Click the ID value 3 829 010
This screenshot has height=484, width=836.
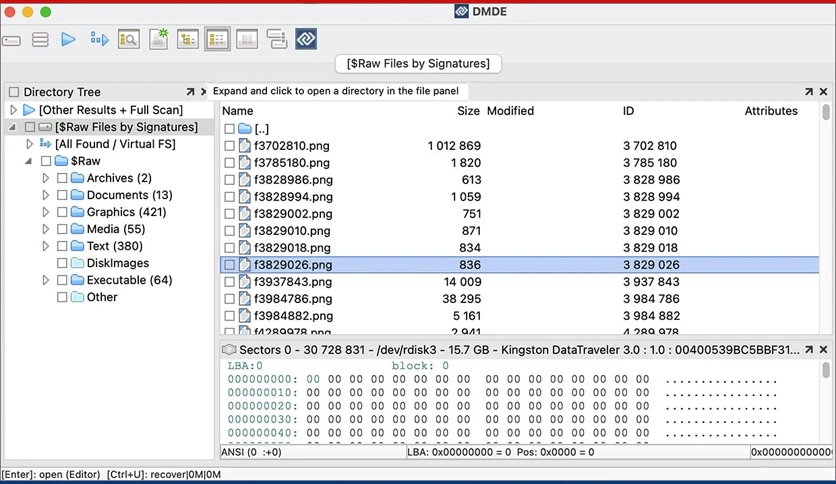coord(650,231)
